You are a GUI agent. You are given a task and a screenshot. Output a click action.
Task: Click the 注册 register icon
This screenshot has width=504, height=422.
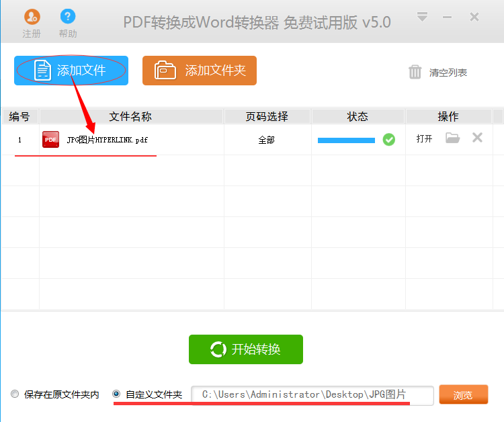click(32, 17)
